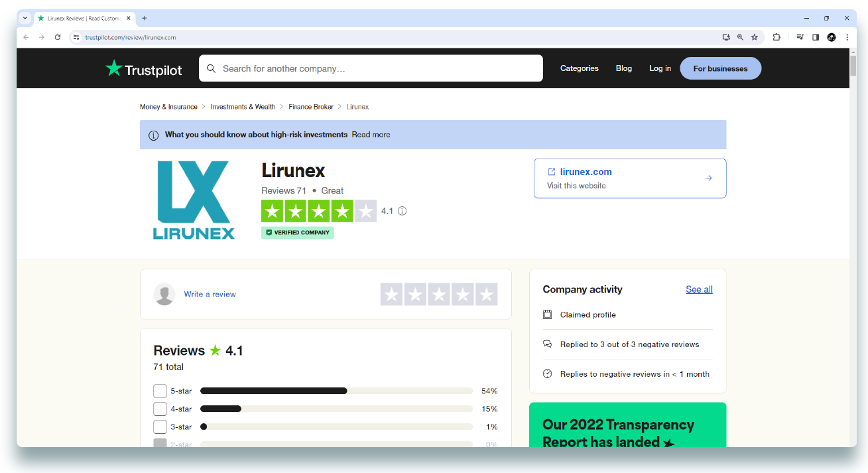
Task: Toggle the browser side panel icon
Action: pos(816,37)
